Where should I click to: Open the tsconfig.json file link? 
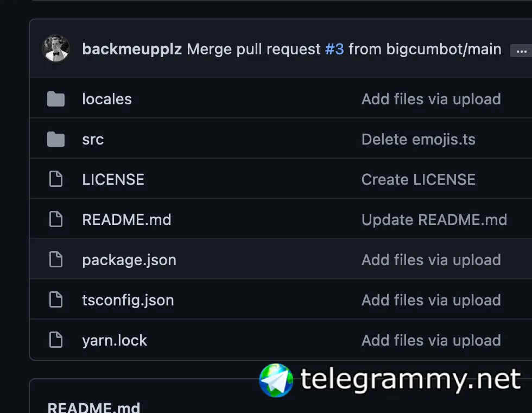128,300
